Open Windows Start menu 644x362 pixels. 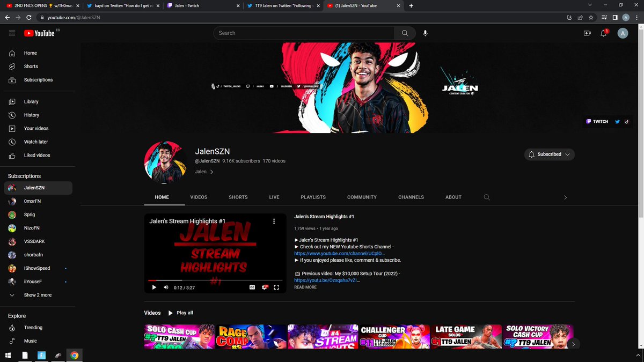pos(8,355)
